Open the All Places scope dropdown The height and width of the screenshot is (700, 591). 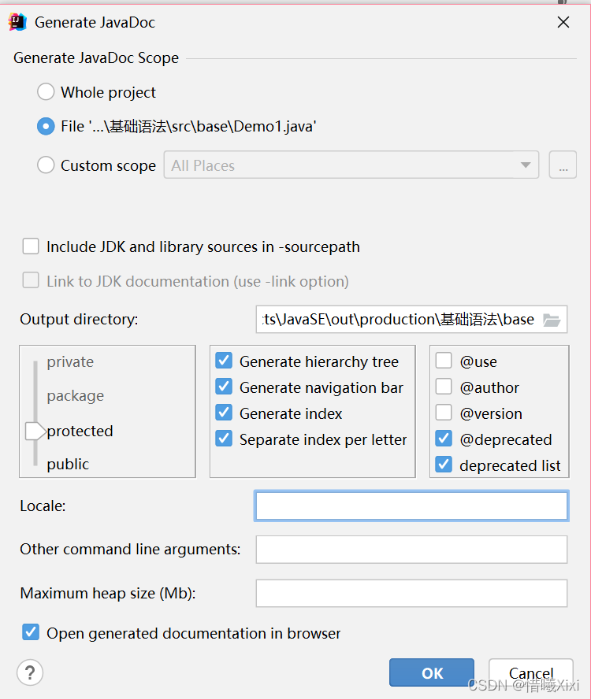(x=351, y=165)
